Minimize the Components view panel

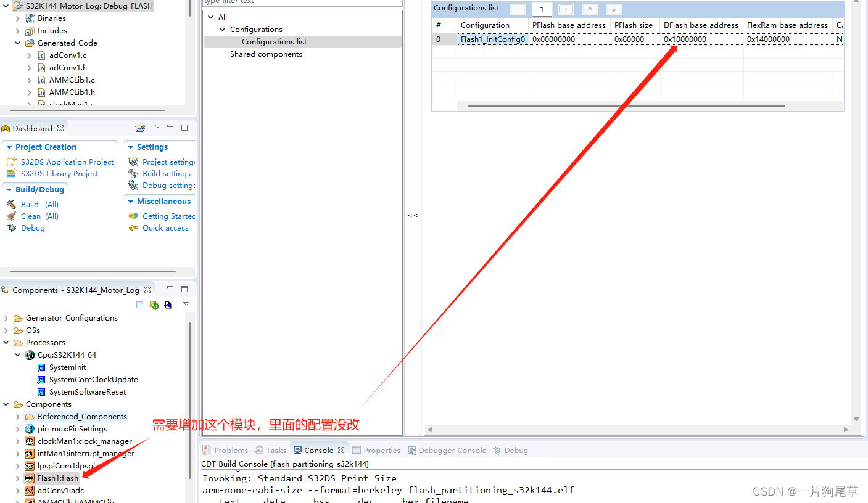(171, 288)
